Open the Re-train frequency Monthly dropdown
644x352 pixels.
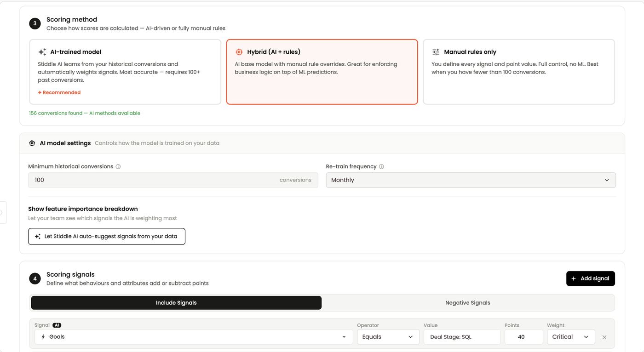pos(471,180)
